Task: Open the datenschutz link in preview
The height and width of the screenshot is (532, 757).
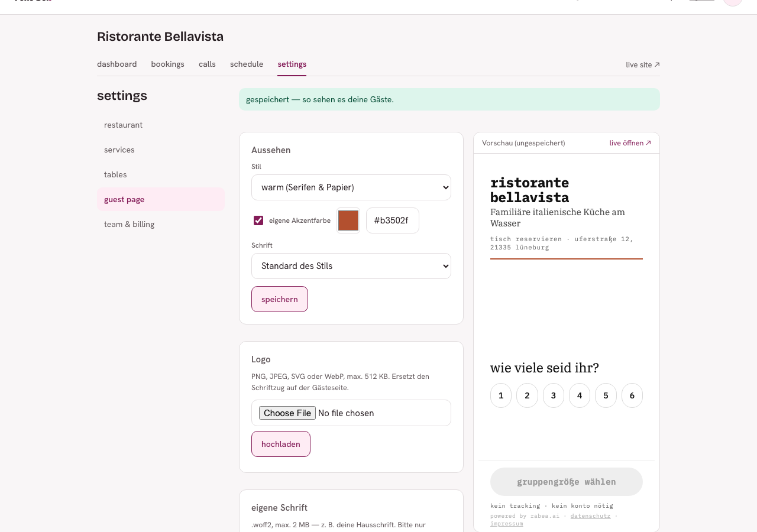Action: [590, 516]
